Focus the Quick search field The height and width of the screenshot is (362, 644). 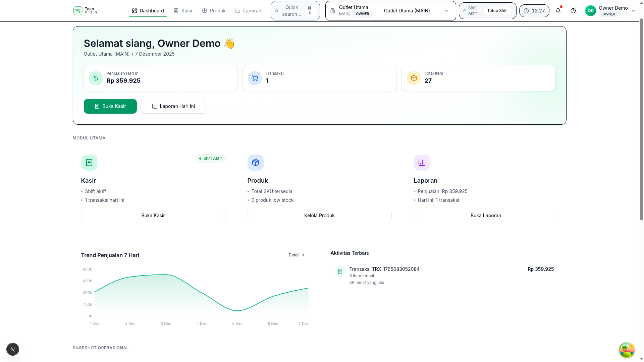[x=291, y=11]
